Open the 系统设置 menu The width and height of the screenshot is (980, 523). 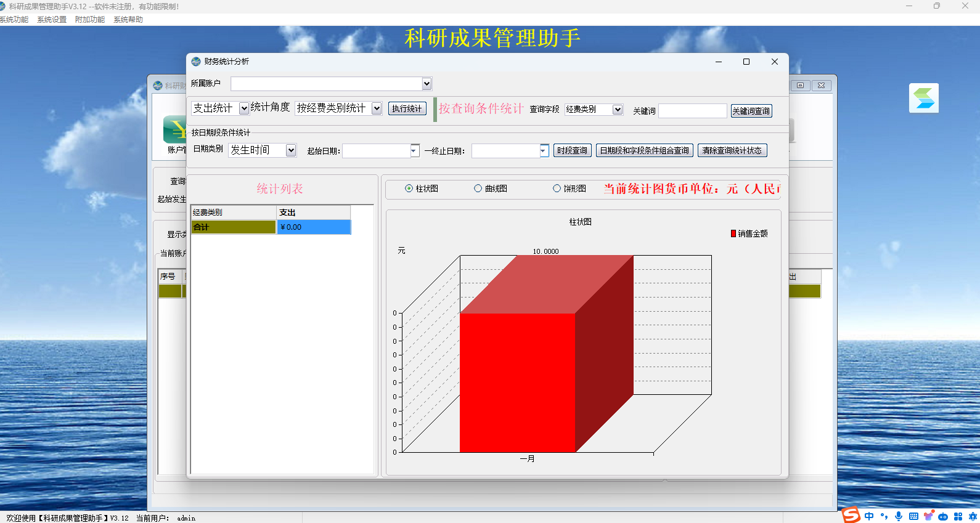(52, 20)
